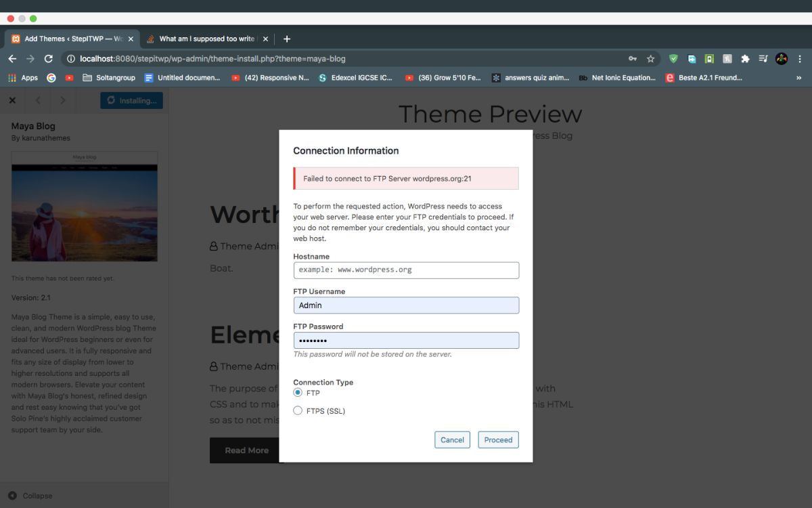
Task: Select the FTP connection type
Action: 298,392
